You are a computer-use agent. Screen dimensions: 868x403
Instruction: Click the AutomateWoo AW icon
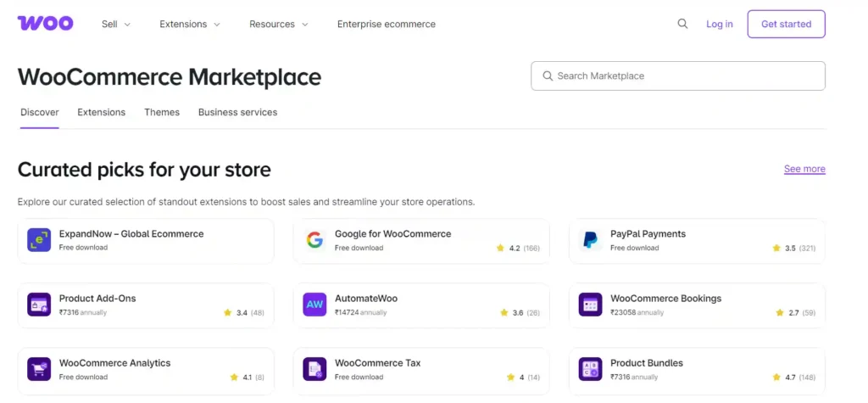click(x=314, y=305)
